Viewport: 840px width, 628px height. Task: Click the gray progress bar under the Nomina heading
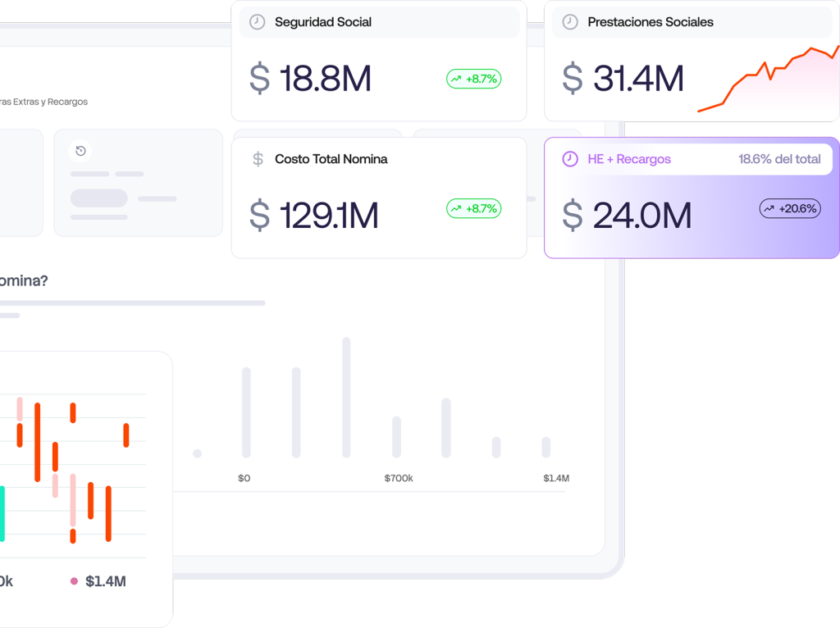[131, 303]
